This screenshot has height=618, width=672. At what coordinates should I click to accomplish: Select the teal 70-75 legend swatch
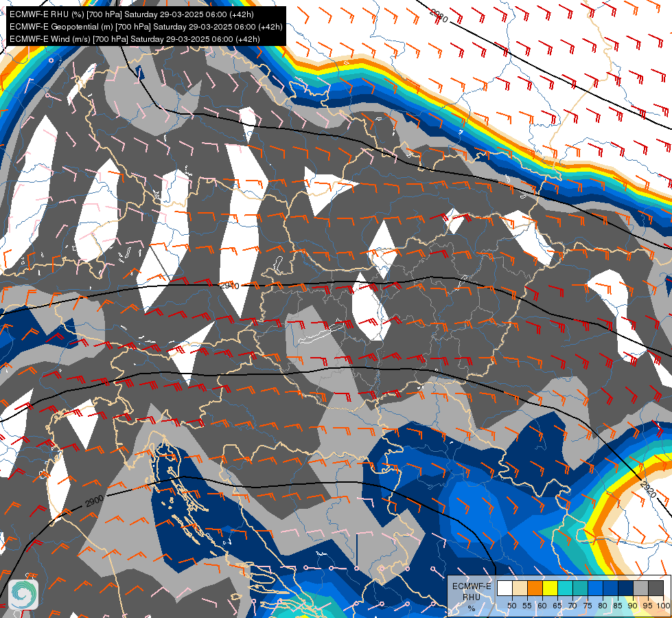point(581,588)
